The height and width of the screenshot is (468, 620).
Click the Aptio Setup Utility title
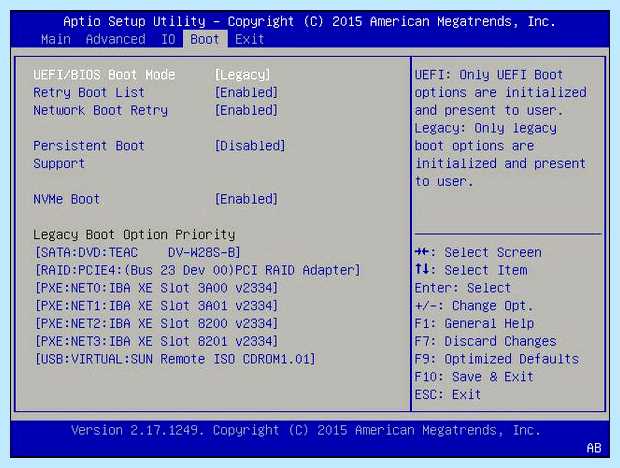coord(310,21)
